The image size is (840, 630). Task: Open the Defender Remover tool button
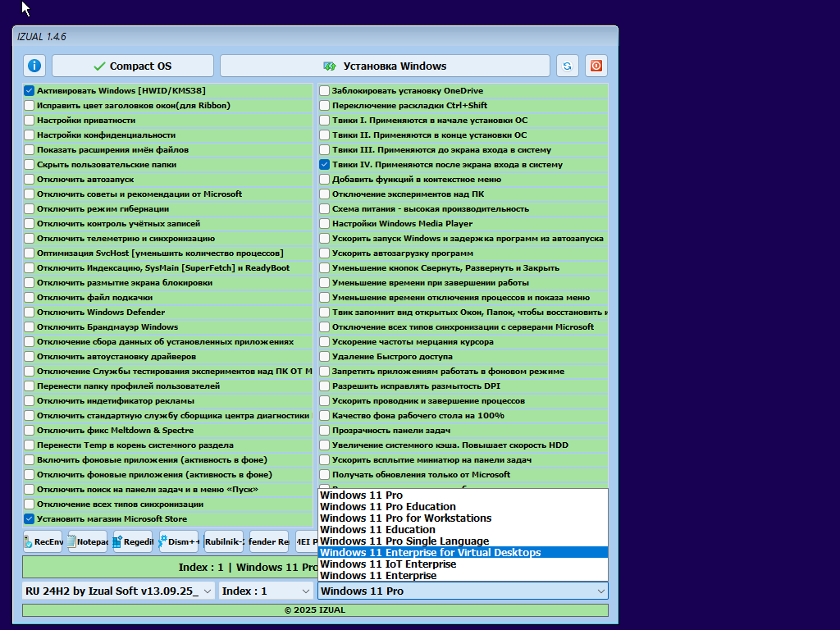(x=269, y=541)
